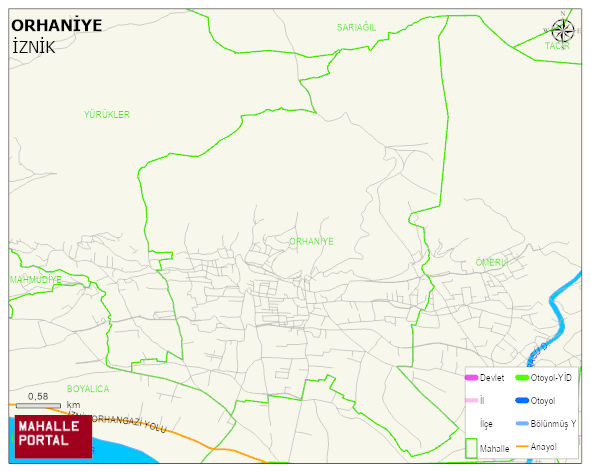This screenshot has width=591, height=472.
Task: Select the TACİR neighborhood label
Action: [x=557, y=46]
